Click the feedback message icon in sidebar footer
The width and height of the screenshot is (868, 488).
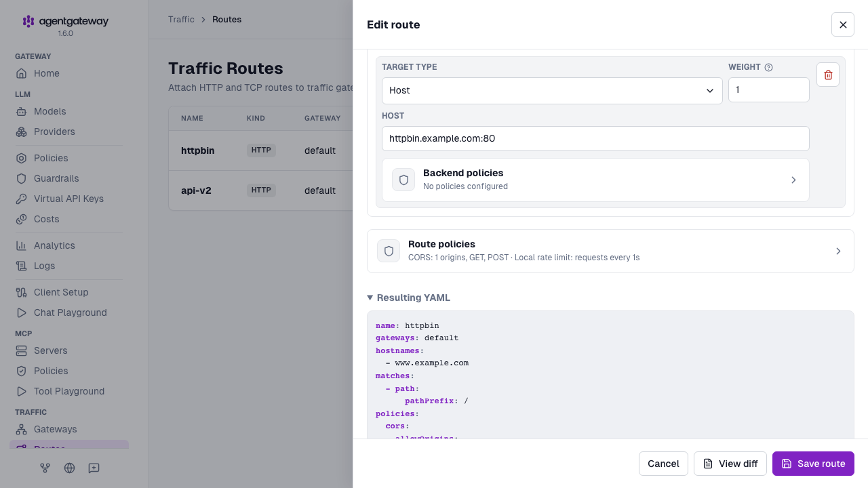pos(94,468)
